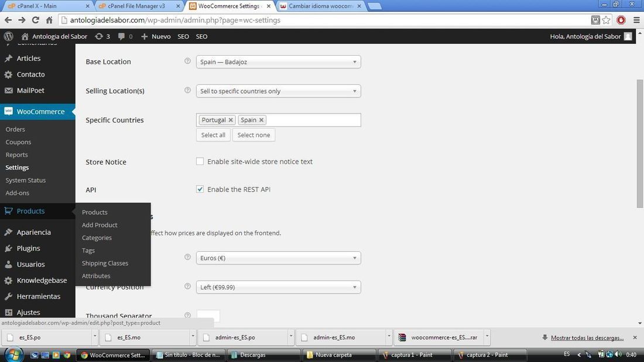
Task: Switch to cPanel File Manager v3 tab
Action: [138, 6]
